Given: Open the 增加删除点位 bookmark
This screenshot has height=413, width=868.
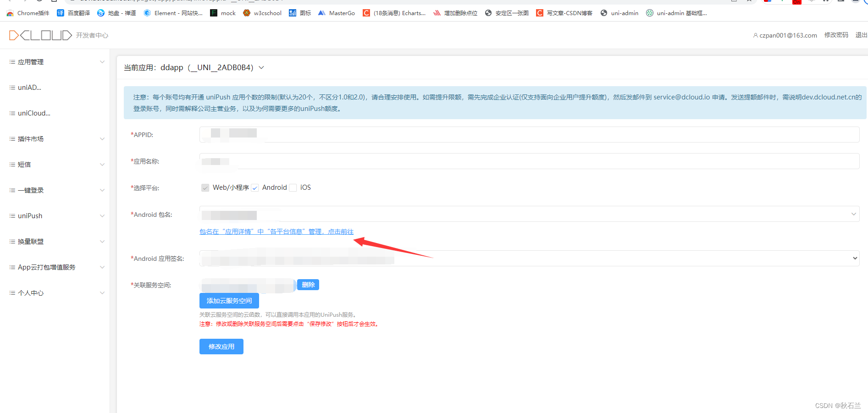Looking at the screenshot, I should coord(455,13).
